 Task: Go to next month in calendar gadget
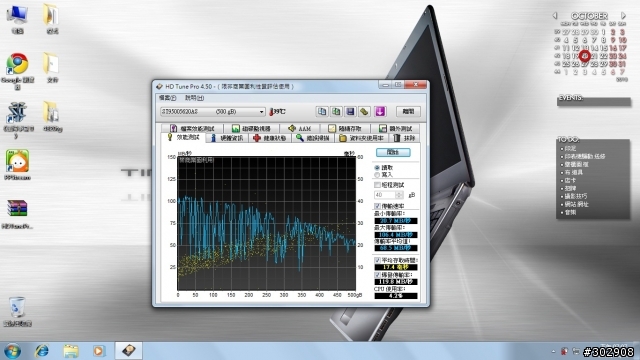pos(623,16)
